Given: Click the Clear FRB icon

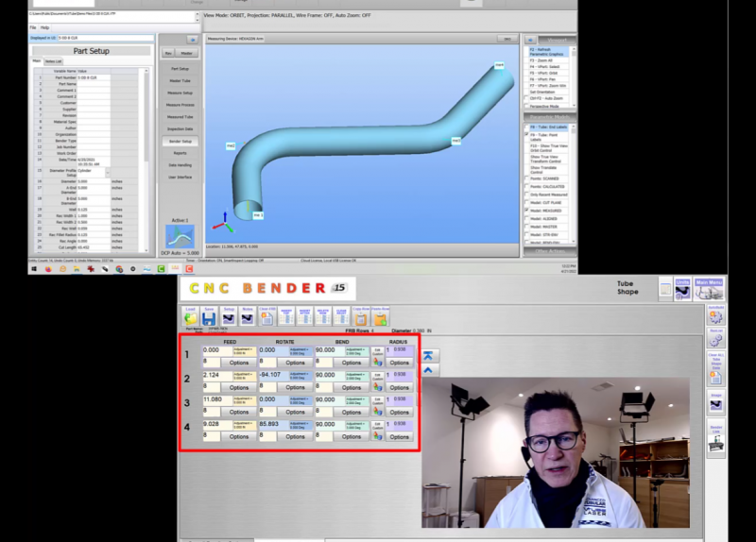Looking at the screenshot, I should 267,318.
